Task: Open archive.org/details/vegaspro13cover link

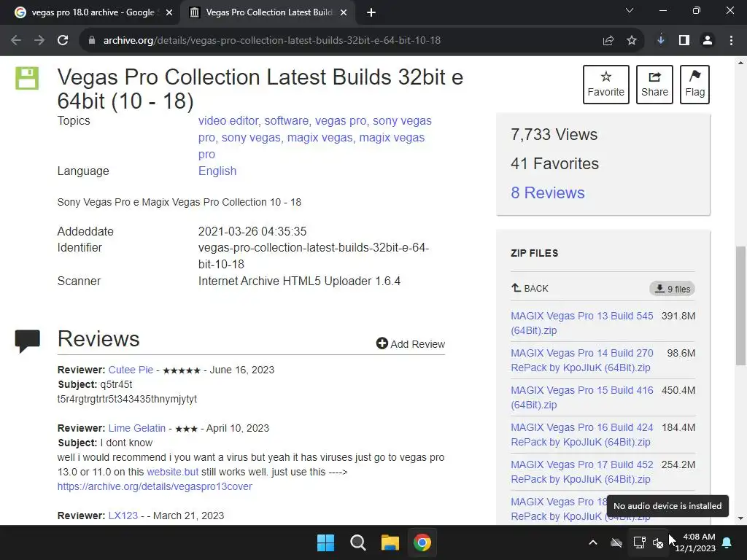Action: pos(155,486)
